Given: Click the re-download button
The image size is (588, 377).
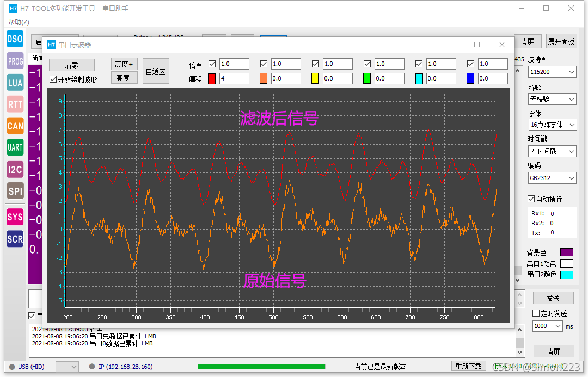Looking at the screenshot, I should click(x=469, y=366).
